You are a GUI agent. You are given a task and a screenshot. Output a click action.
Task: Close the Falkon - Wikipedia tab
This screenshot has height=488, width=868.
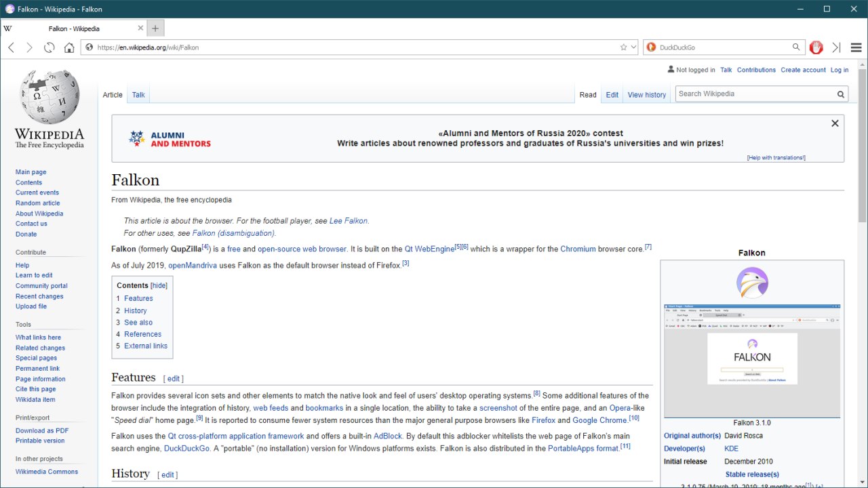(140, 28)
